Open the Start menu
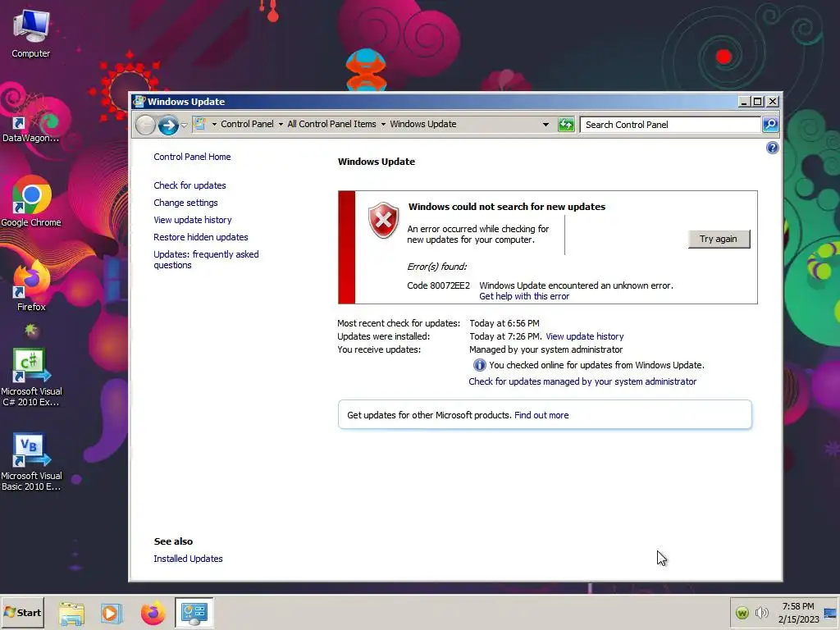 (22, 613)
